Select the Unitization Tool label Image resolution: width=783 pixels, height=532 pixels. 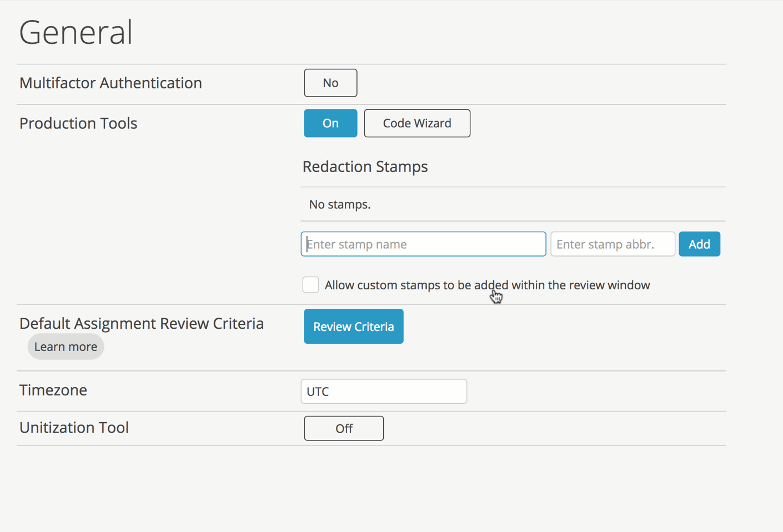pyautogui.click(x=74, y=428)
